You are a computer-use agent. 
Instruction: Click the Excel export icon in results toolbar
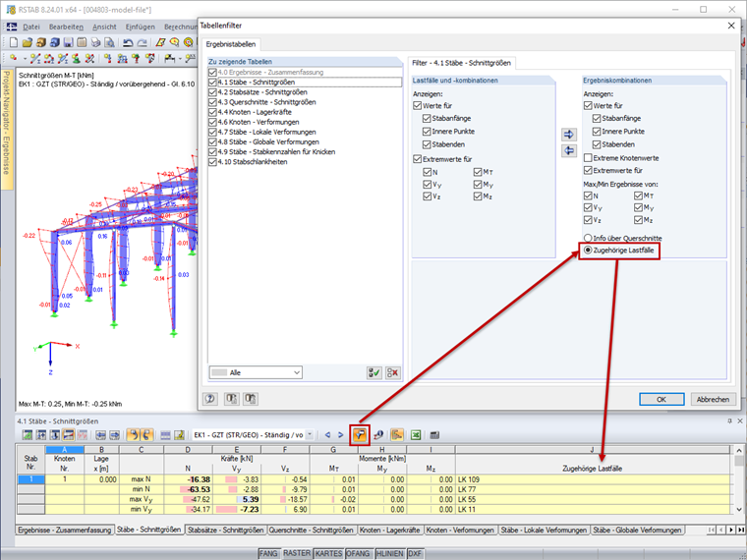click(416, 435)
